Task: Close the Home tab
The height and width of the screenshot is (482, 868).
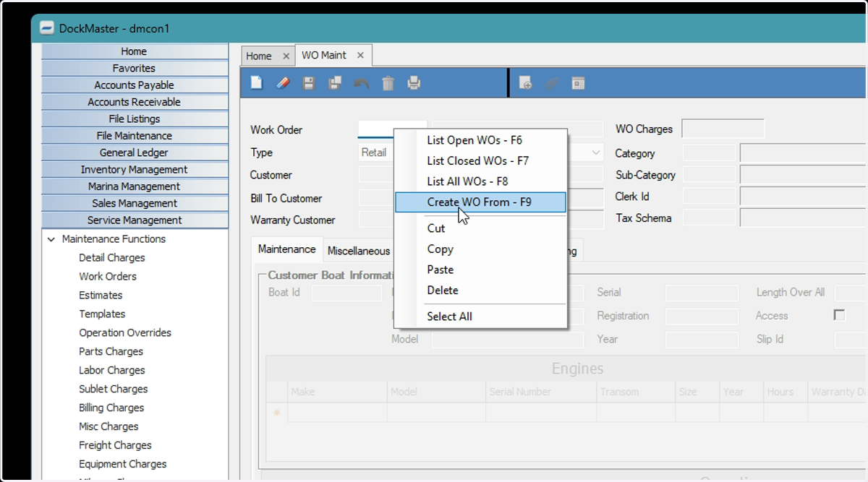Action: tap(286, 56)
